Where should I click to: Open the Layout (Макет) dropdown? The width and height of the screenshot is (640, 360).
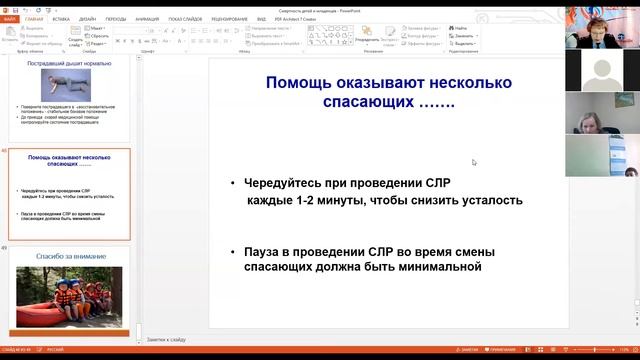(x=95, y=28)
